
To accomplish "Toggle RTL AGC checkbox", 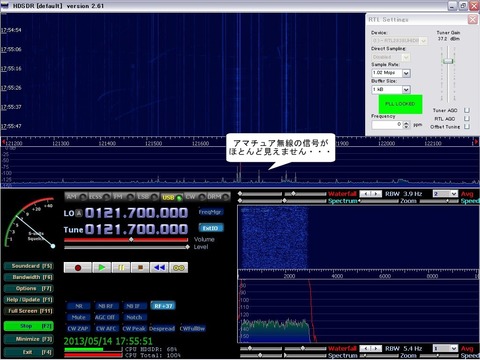I will click(467, 119).
